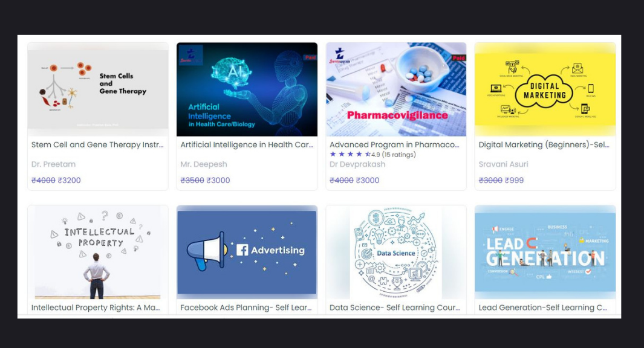Click the Paid badge on the AI course

coord(310,57)
